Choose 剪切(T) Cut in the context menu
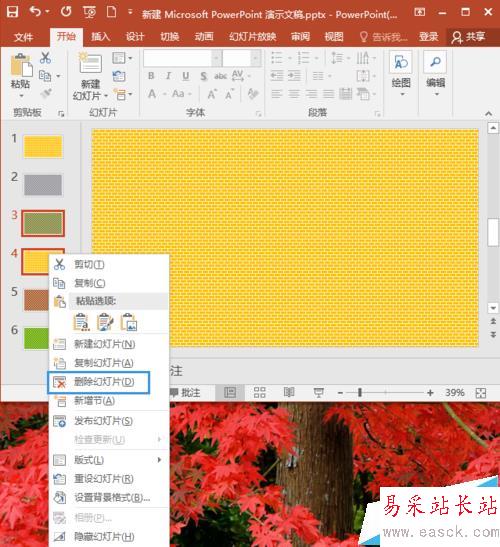The image size is (500, 547). pyautogui.click(x=109, y=265)
